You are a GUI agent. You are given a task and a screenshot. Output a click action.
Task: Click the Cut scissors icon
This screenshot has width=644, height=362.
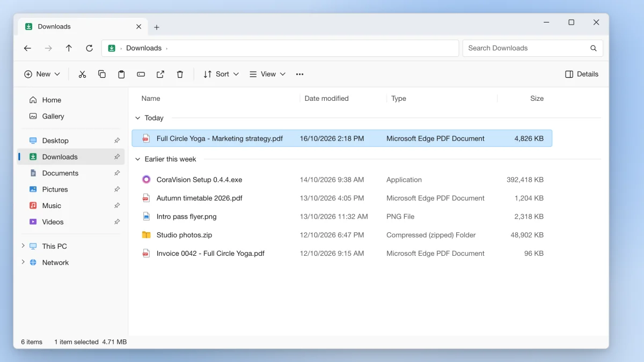(x=82, y=74)
